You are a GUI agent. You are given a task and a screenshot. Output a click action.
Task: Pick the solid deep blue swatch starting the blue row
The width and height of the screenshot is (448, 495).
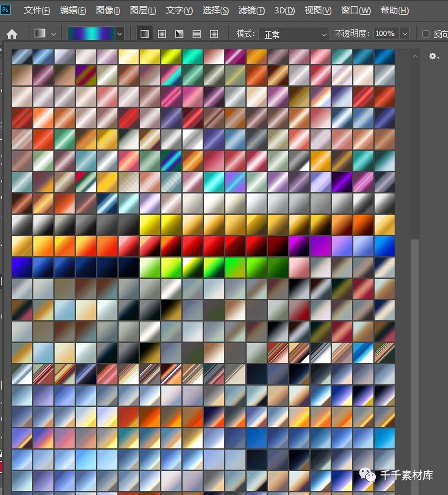point(22,268)
